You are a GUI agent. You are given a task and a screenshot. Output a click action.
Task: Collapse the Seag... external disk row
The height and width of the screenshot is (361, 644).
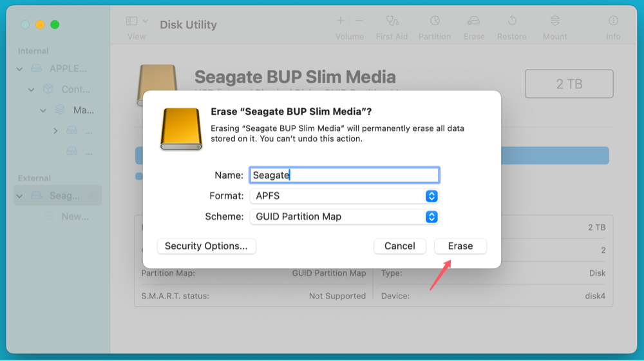click(19, 196)
